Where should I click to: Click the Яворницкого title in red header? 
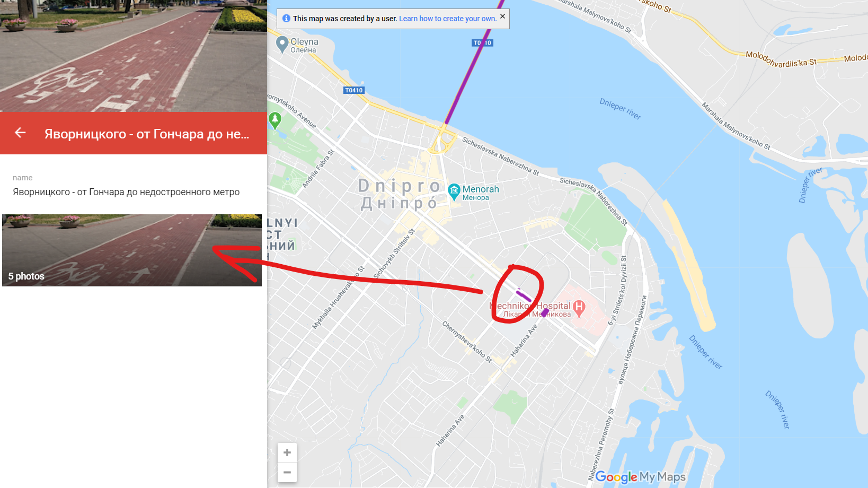click(147, 134)
